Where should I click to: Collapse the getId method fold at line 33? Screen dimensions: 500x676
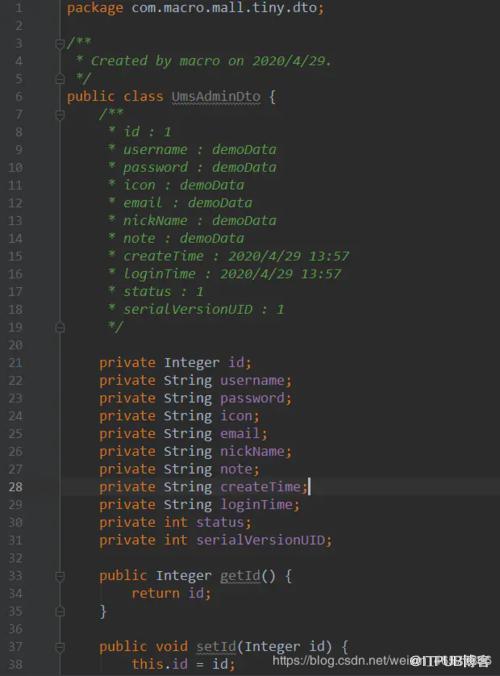(60, 576)
